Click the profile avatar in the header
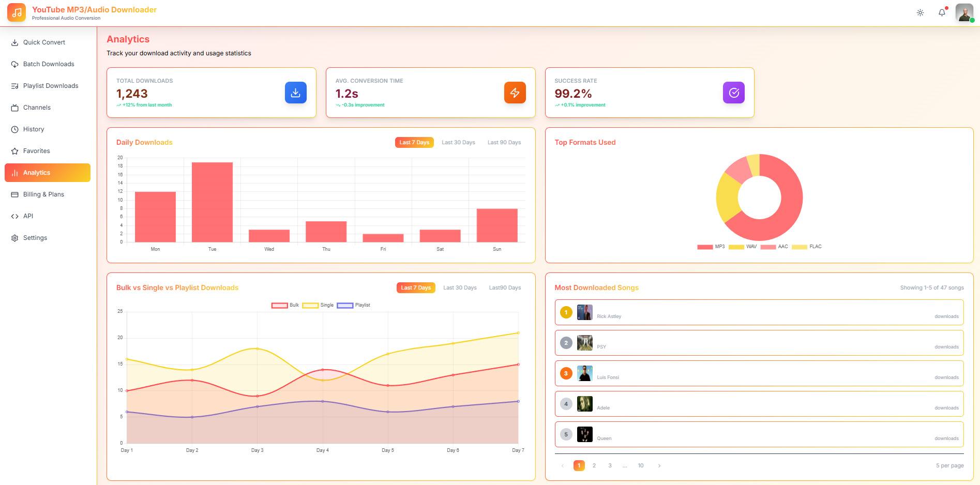Viewport: 980px width, 485px height. [964, 12]
